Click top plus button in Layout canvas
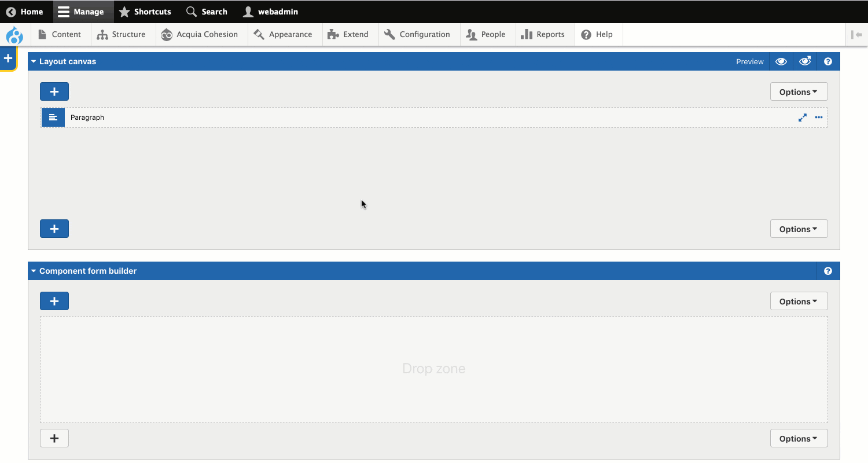 (54, 91)
